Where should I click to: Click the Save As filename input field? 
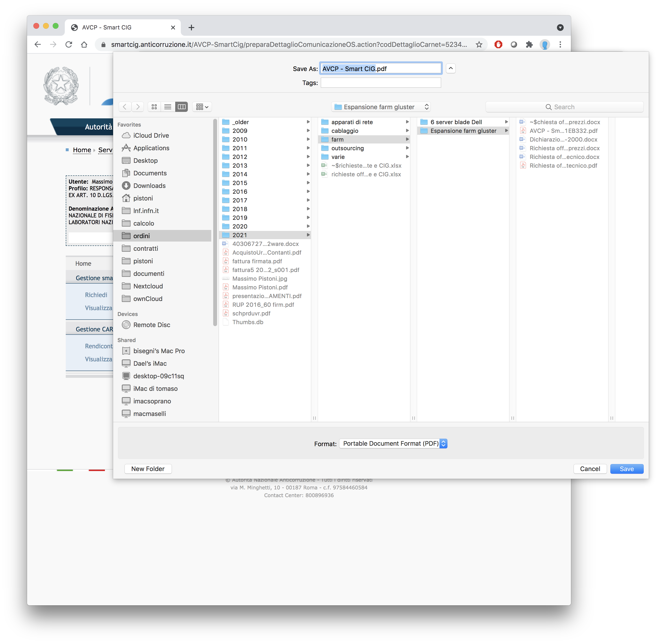click(x=380, y=68)
